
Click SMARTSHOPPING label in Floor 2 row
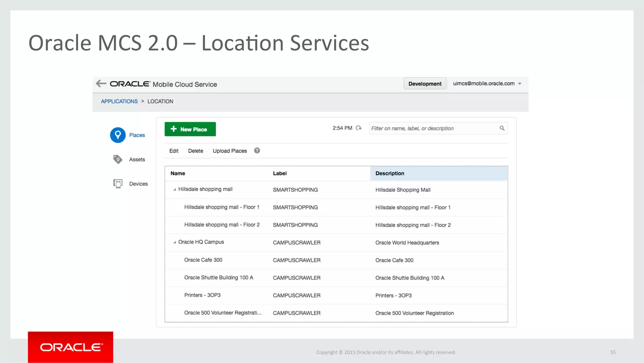point(295,225)
